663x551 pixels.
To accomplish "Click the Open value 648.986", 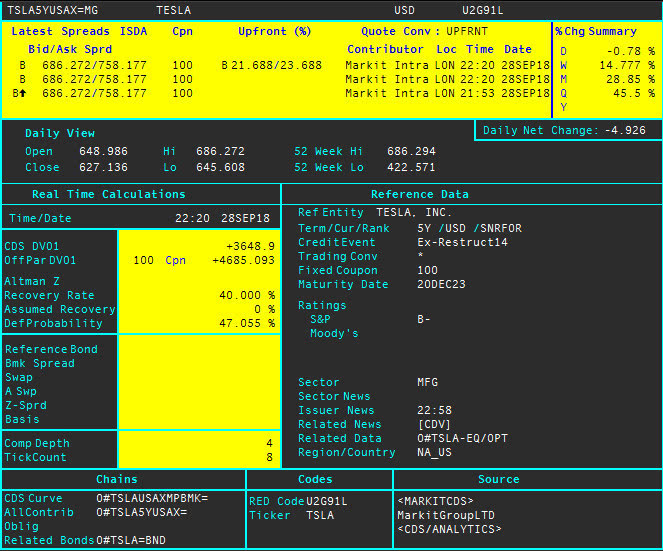I will pyautogui.click(x=103, y=151).
